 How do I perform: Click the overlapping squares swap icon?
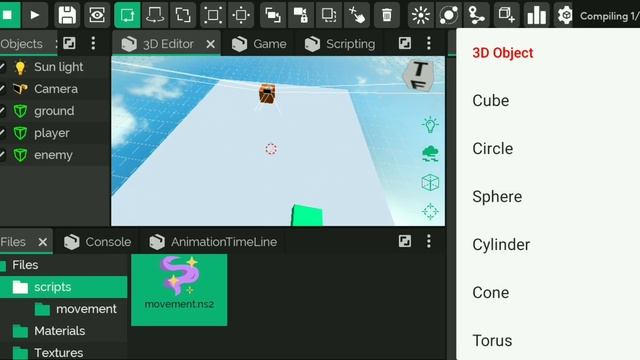click(273, 15)
